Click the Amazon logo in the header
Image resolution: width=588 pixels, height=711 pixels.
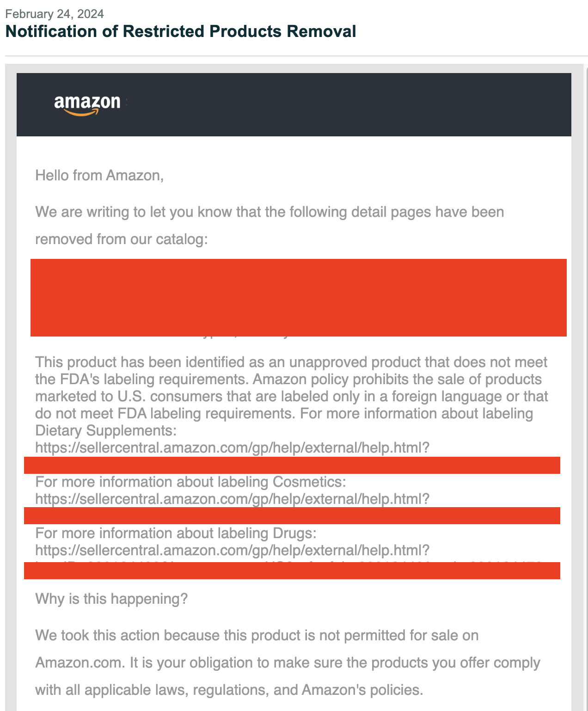pos(87,105)
